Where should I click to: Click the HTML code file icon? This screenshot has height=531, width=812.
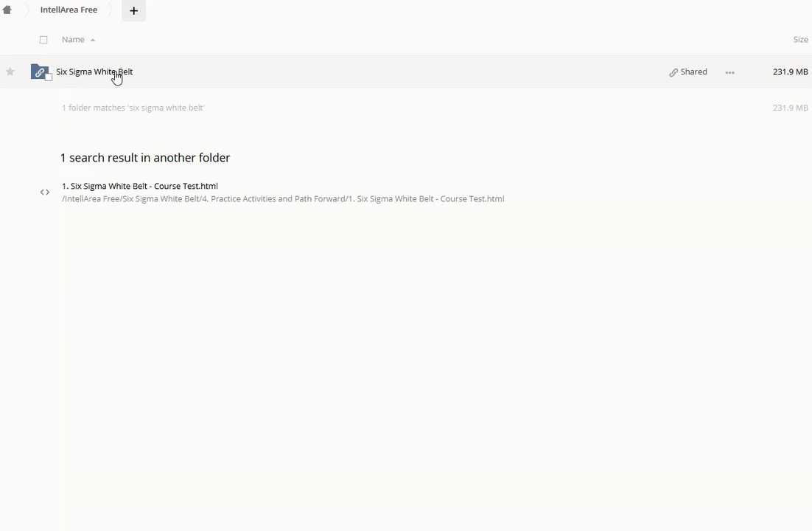tap(45, 192)
